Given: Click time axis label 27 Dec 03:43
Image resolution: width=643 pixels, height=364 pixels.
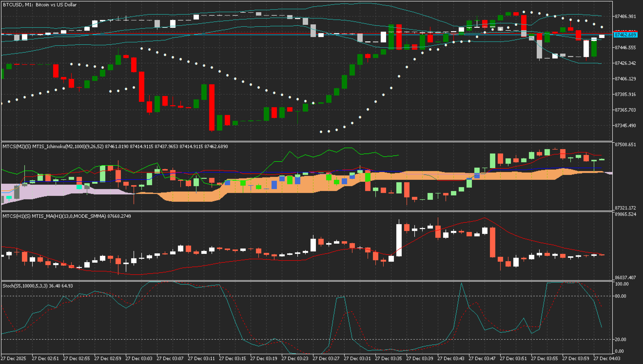Looking at the screenshot, I should click(451, 359).
